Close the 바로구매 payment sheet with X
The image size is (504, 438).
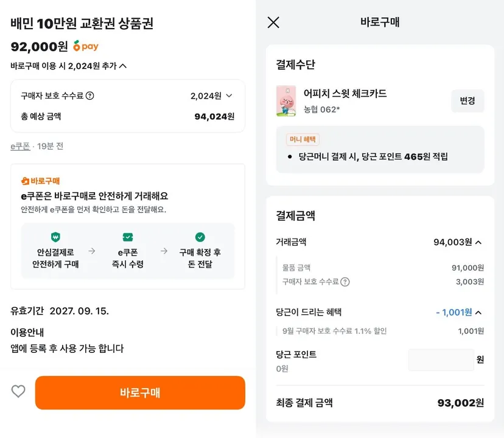pos(273,23)
